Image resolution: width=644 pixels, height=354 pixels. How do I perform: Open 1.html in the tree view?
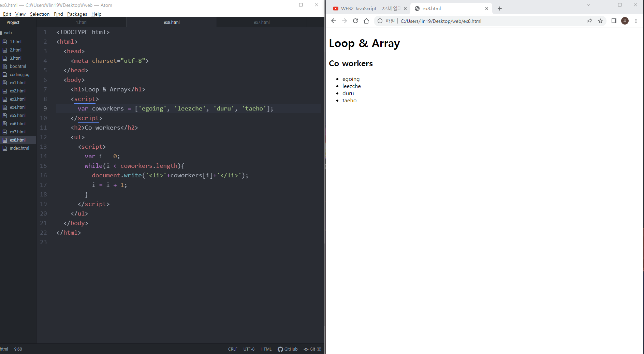pos(16,42)
